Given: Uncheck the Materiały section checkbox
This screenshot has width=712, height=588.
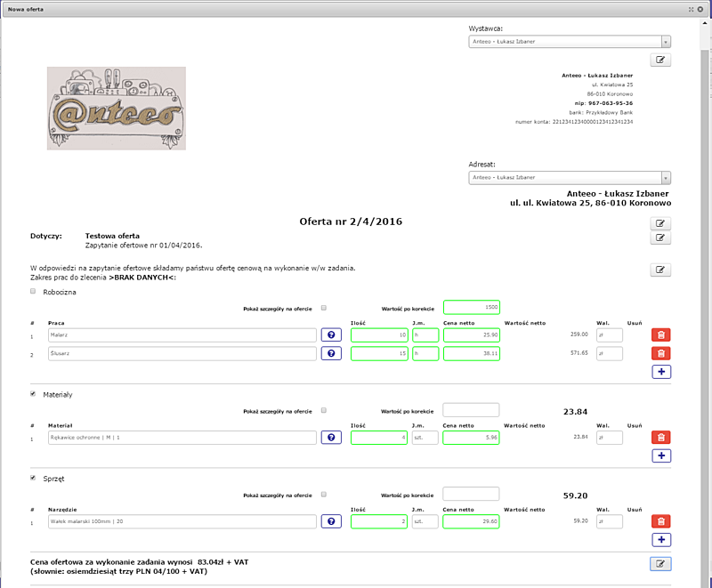Looking at the screenshot, I should point(33,394).
